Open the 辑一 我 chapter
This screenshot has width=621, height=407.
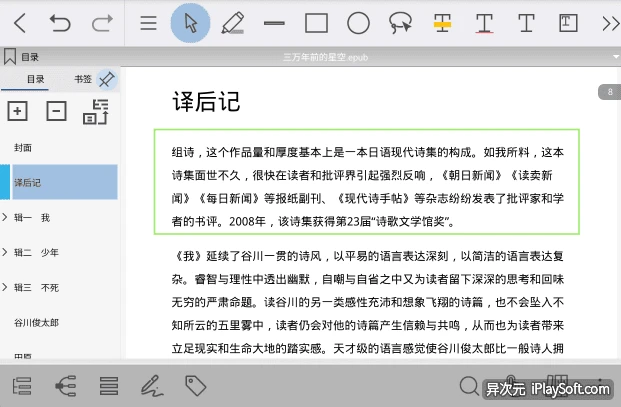(32, 218)
